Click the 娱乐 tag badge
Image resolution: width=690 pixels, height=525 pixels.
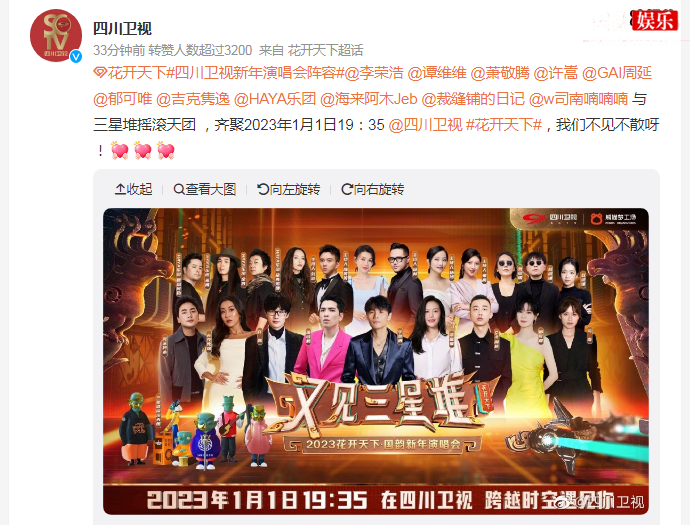[x=654, y=20]
